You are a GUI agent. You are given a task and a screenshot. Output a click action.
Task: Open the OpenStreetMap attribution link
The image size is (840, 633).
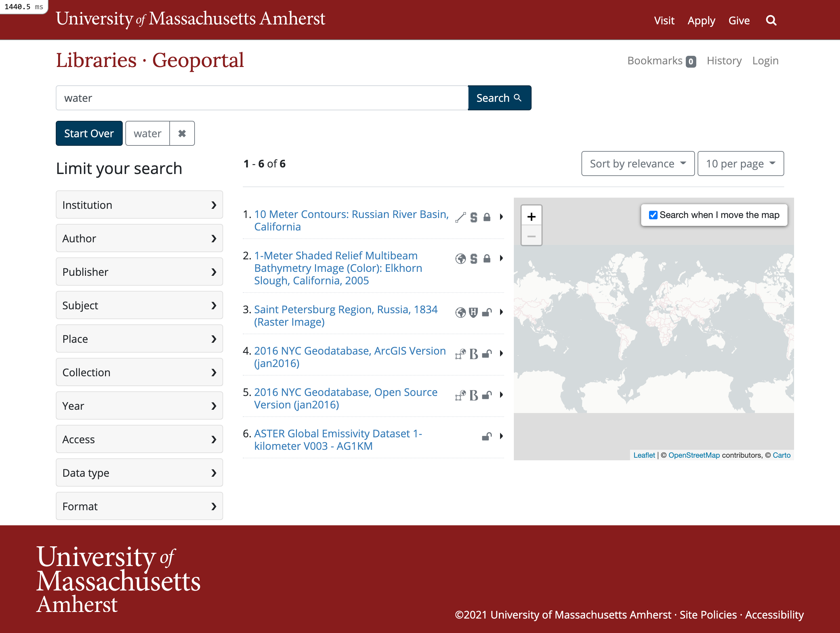pyautogui.click(x=694, y=455)
